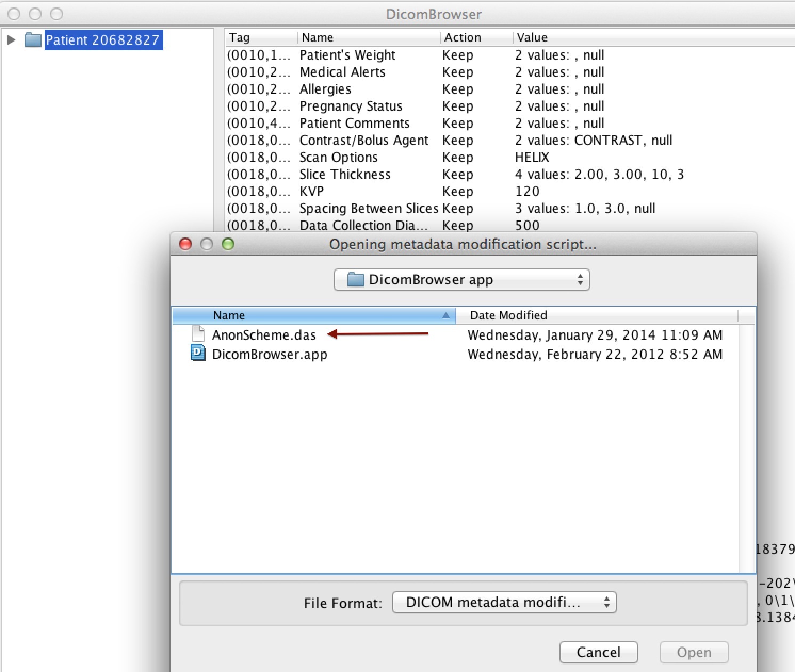
Task: Select the KVP attribute name
Action: coord(311,191)
